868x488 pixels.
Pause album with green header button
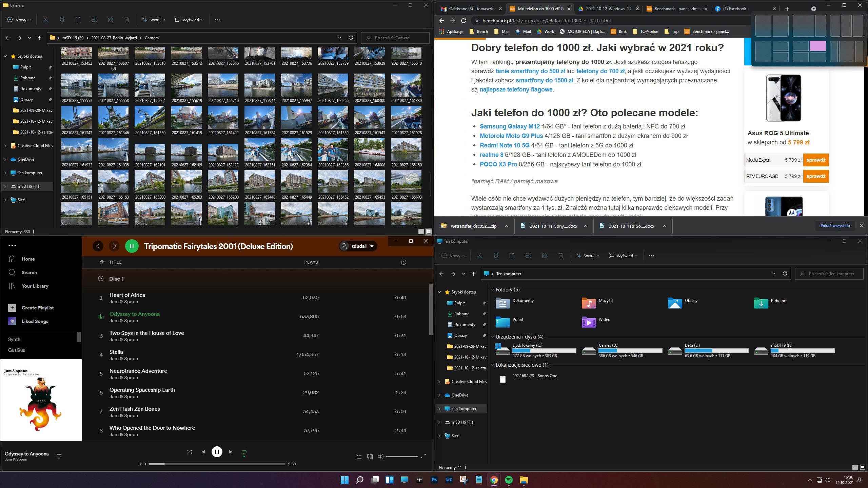click(x=132, y=246)
